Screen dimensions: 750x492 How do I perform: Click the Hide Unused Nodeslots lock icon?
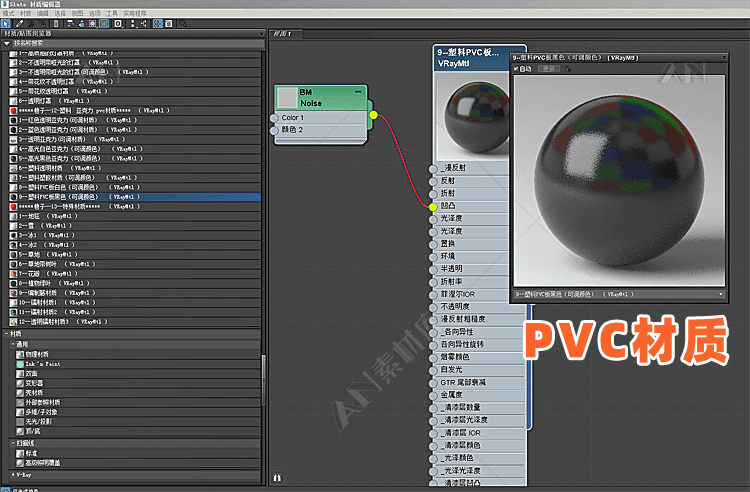click(x=81, y=23)
